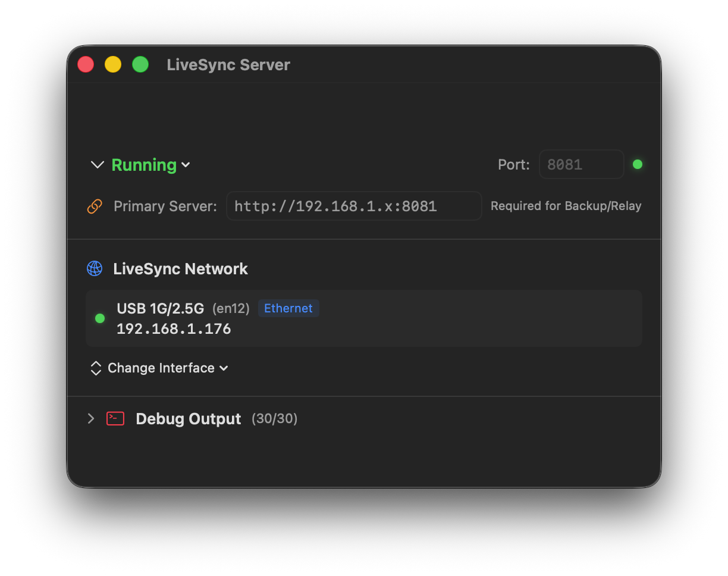Image resolution: width=728 pixels, height=576 pixels.
Task: Minimize the LiveSync Server window
Action: click(x=113, y=64)
